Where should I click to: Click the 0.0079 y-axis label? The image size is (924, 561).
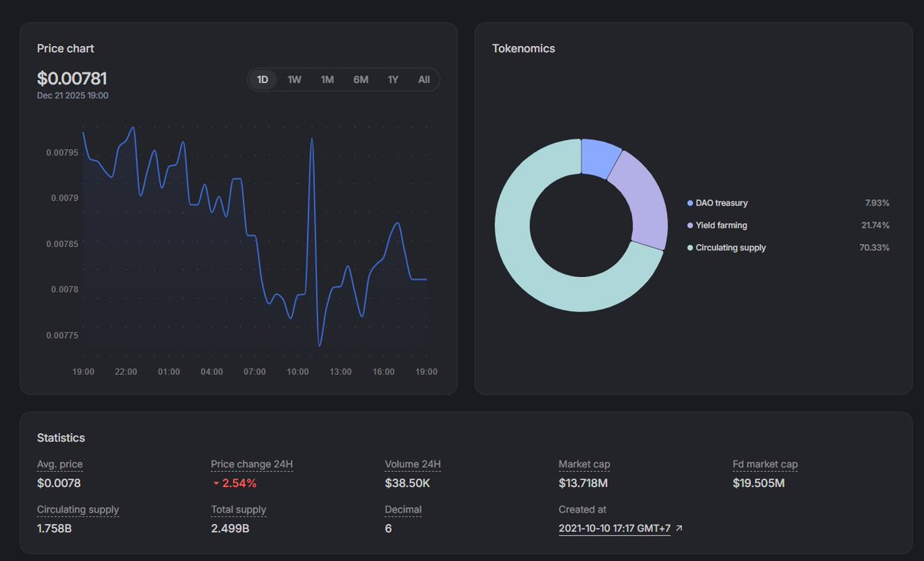pyautogui.click(x=65, y=198)
